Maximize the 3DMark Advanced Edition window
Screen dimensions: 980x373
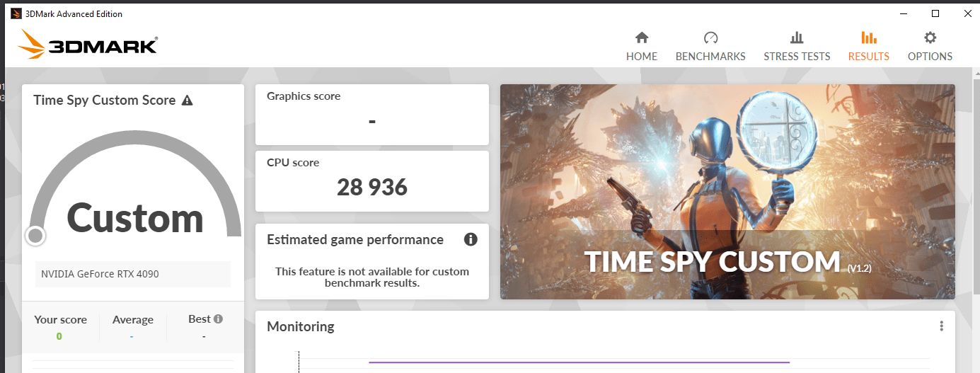point(935,13)
